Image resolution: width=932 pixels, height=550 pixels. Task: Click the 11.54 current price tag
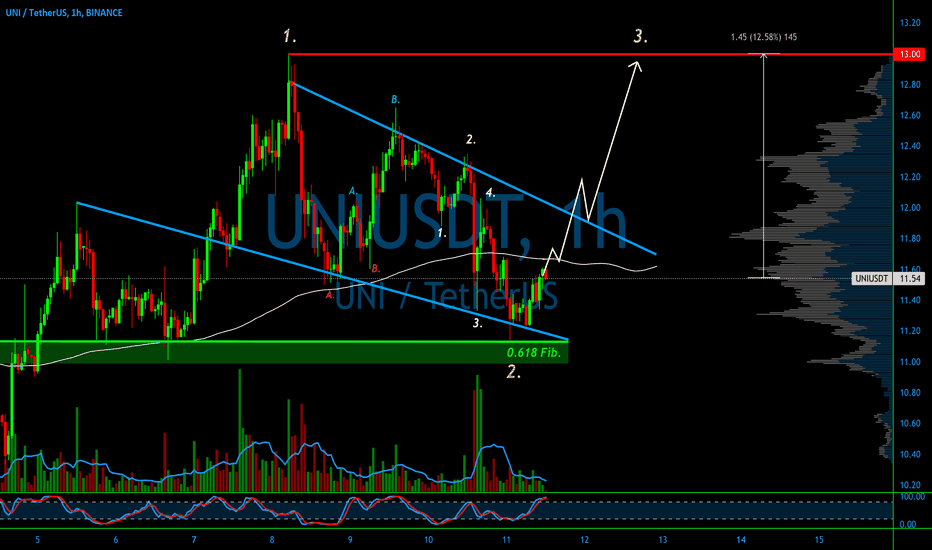click(x=909, y=278)
